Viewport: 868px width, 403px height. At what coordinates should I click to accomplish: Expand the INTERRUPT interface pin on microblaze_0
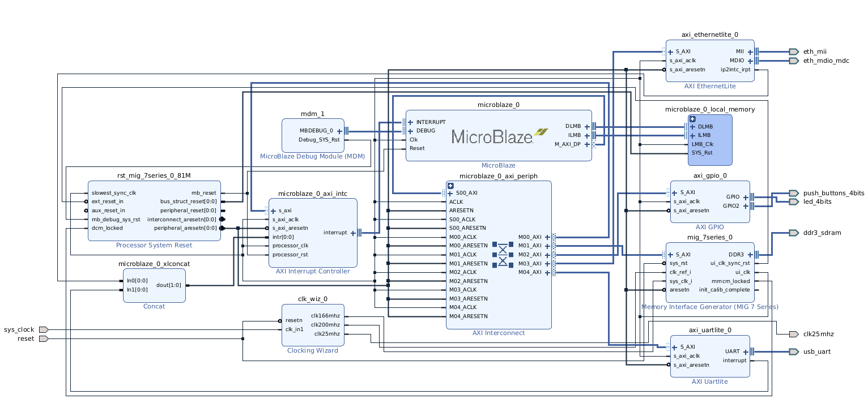(x=410, y=122)
